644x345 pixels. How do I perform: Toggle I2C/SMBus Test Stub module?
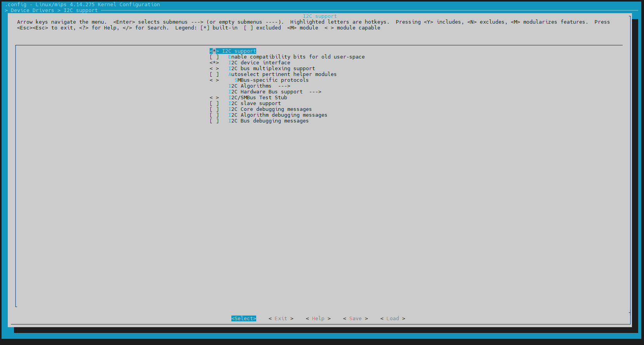tap(257, 98)
